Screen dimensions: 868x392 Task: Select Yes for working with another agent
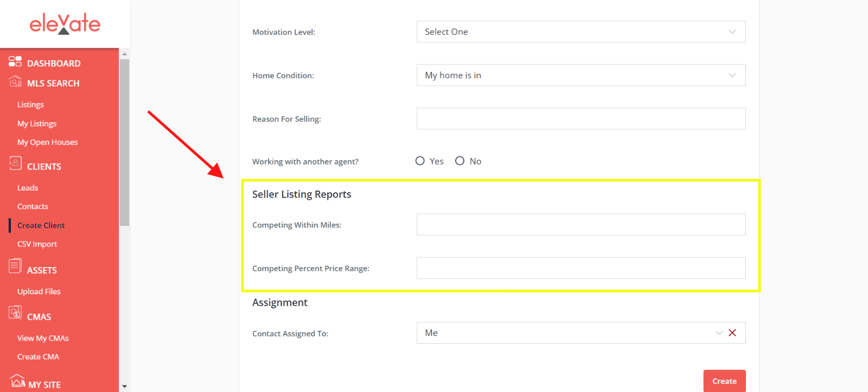point(420,161)
